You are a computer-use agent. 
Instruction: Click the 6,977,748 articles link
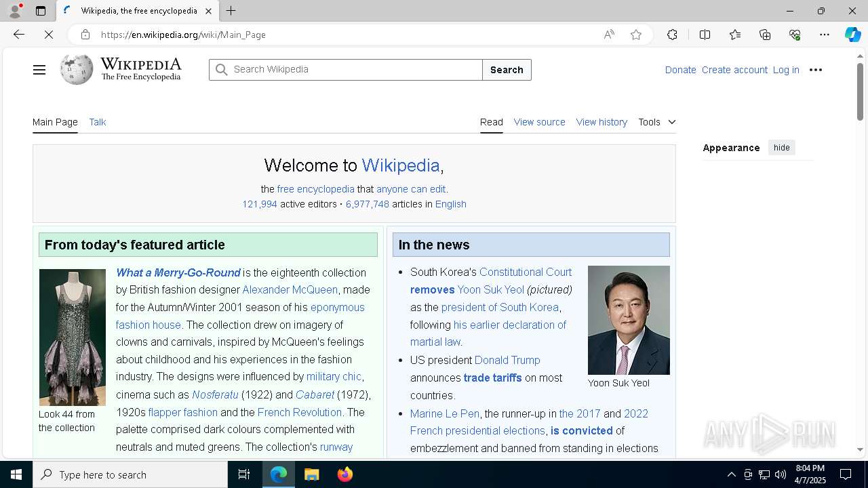tap(368, 204)
